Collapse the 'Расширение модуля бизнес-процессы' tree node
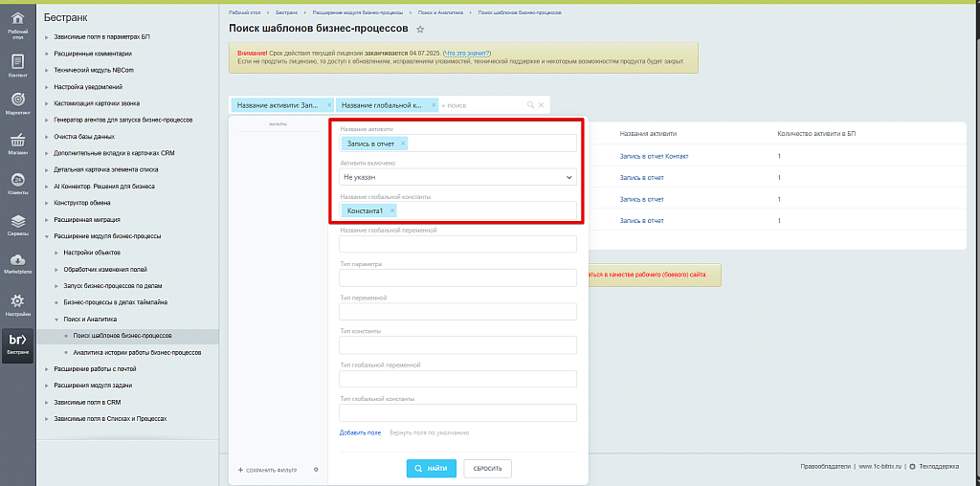The width and height of the screenshot is (980, 486). (46, 235)
